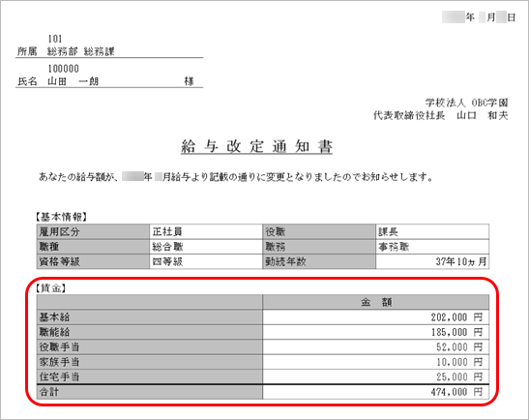This screenshot has width=529, height=420.
Task: Select the 総合職 cell
Action: point(206,247)
